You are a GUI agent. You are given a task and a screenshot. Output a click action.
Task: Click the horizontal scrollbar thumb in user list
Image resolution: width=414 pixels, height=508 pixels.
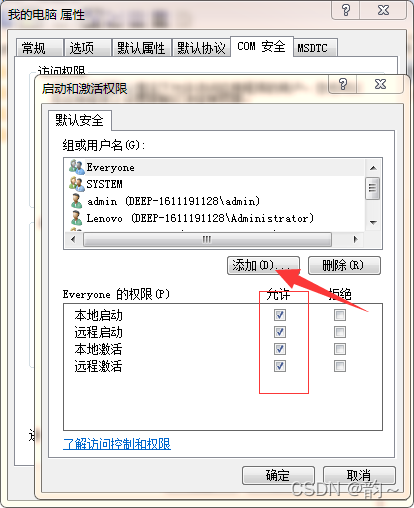[x=207, y=239]
